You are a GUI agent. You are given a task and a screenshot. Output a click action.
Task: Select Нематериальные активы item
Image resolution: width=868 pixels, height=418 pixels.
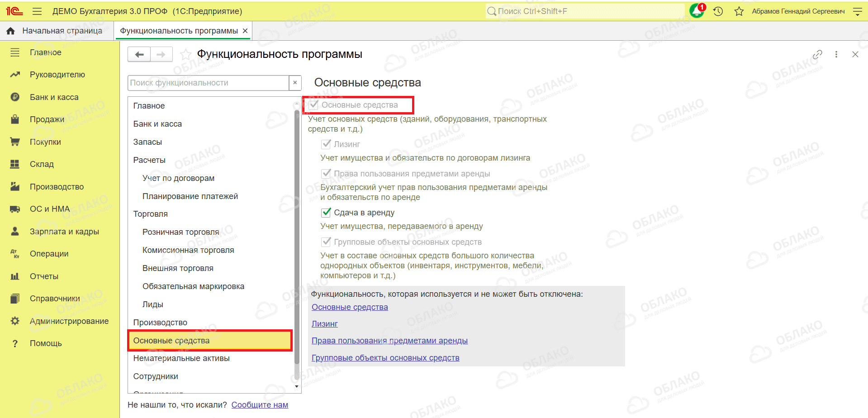click(x=210, y=358)
